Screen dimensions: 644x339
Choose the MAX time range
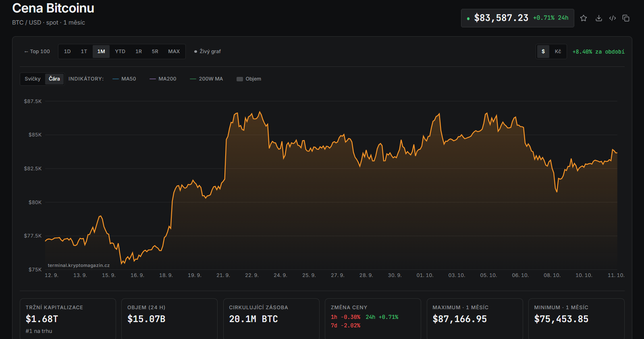tap(174, 52)
